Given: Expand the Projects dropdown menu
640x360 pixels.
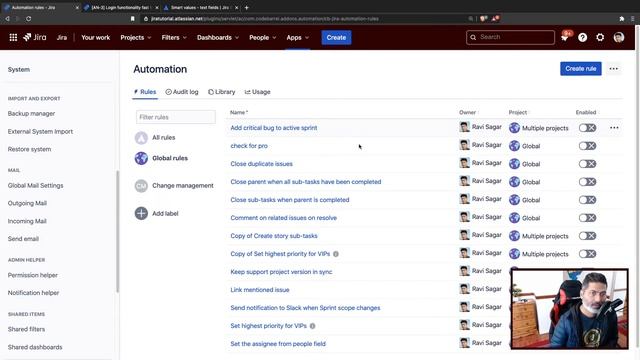Looking at the screenshot, I should [136, 38].
